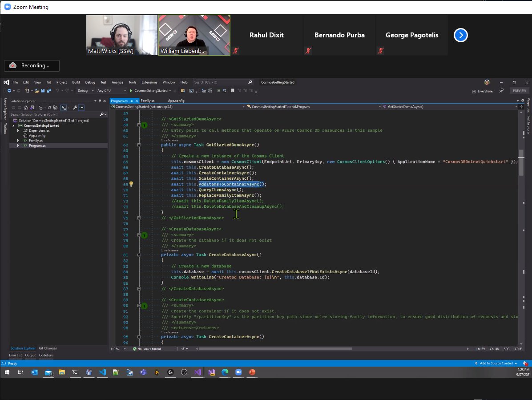Click the Recording indicator button
532x400 pixels.
click(31, 65)
